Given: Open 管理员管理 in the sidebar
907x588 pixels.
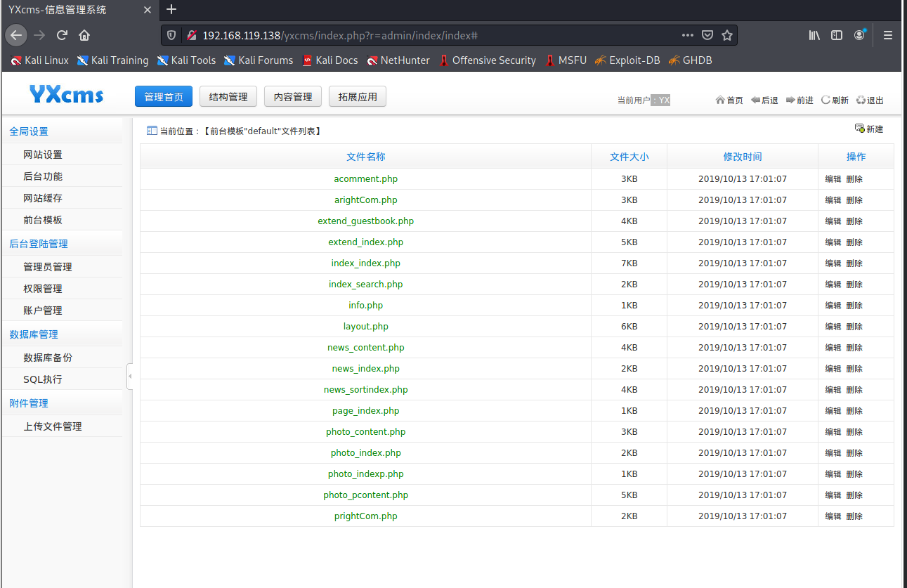Looking at the screenshot, I should click(x=48, y=267).
